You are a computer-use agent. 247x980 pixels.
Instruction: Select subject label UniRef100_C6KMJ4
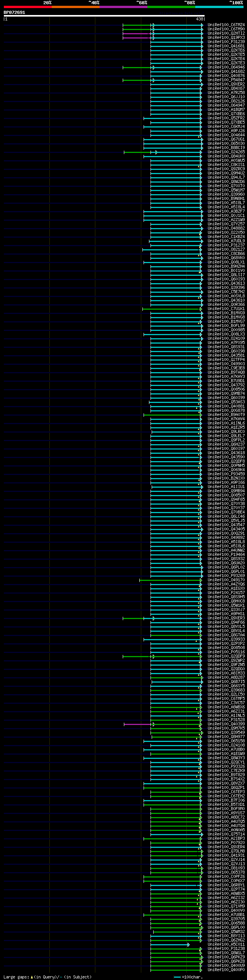(226, 127)
